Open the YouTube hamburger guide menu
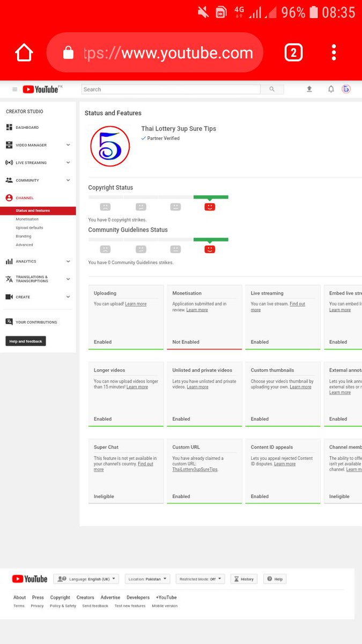This screenshot has width=362, height=644. point(14,90)
